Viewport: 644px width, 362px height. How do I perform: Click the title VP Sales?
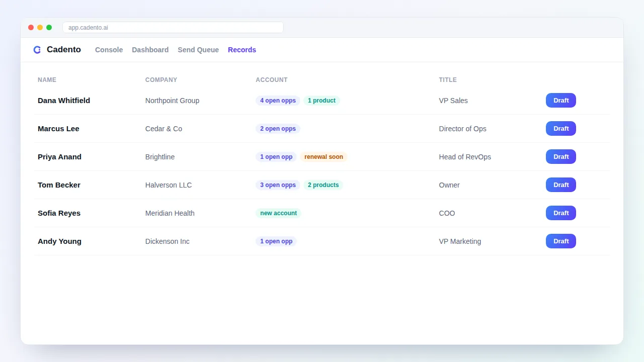coord(453,101)
